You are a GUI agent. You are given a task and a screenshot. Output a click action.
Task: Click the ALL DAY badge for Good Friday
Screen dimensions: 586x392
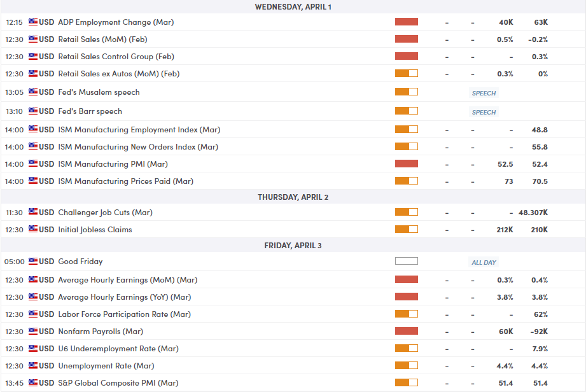[x=484, y=262]
